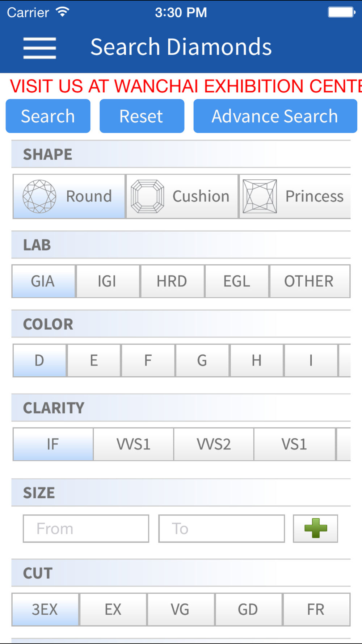The image size is (362, 644).
Task: Tap the Wi-Fi status icon
Action: point(63,12)
